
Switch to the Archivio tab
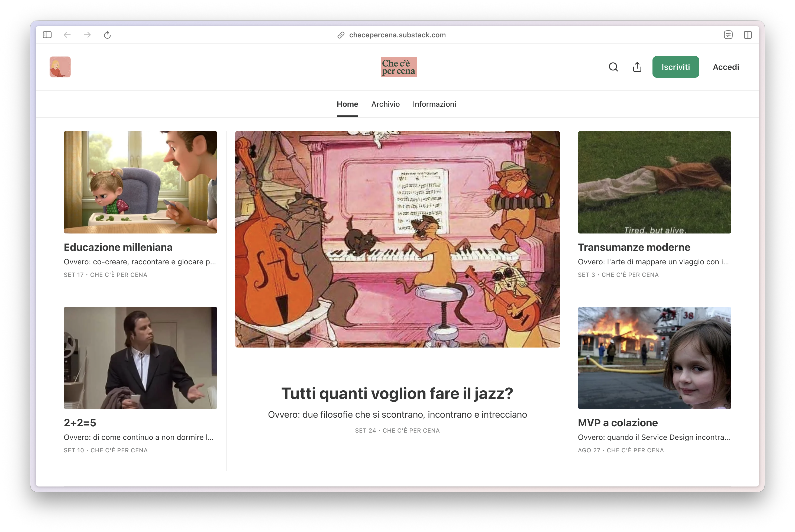(x=386, y=104)
